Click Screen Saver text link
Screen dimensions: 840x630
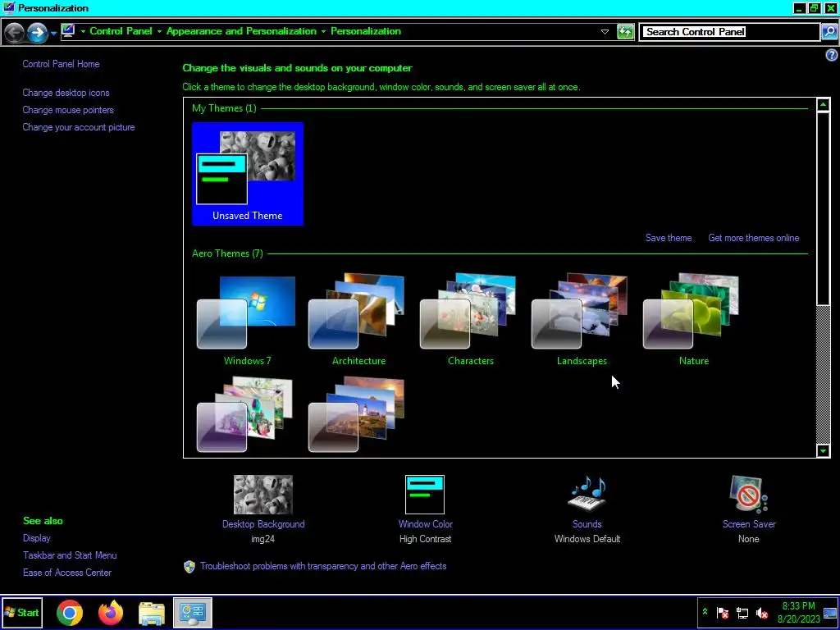tap(749, 524)
